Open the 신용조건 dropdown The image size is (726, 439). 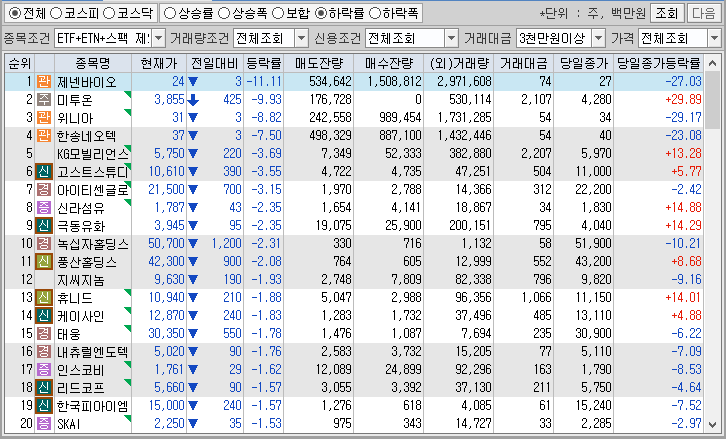pos(451,38)
